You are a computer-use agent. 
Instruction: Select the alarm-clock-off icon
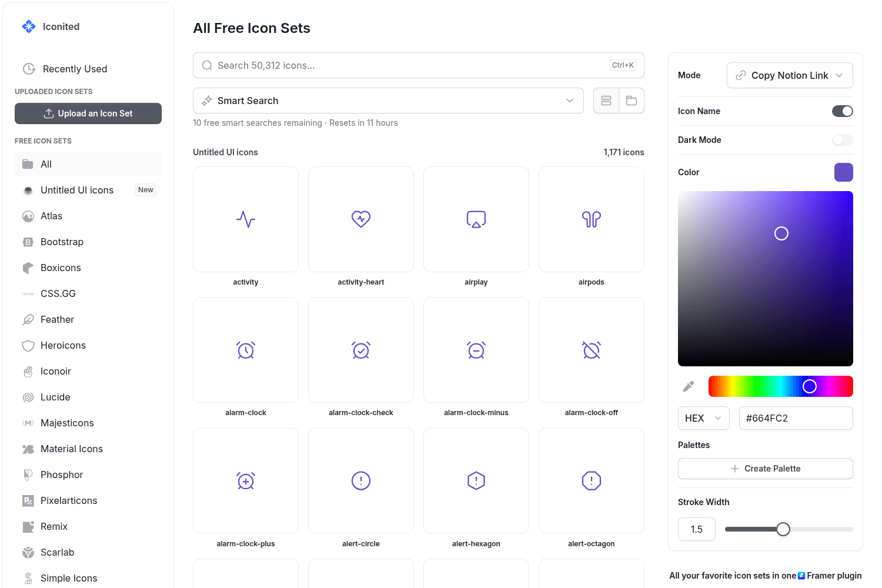pyautogui.click(x=592, y=350)
